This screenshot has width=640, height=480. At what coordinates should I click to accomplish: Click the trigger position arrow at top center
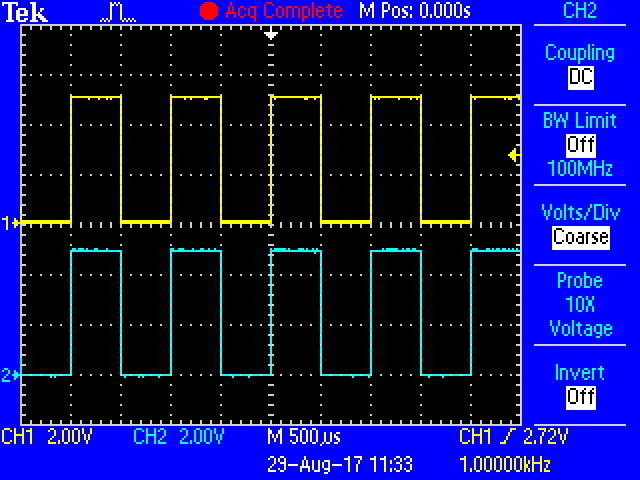(271, 34)
